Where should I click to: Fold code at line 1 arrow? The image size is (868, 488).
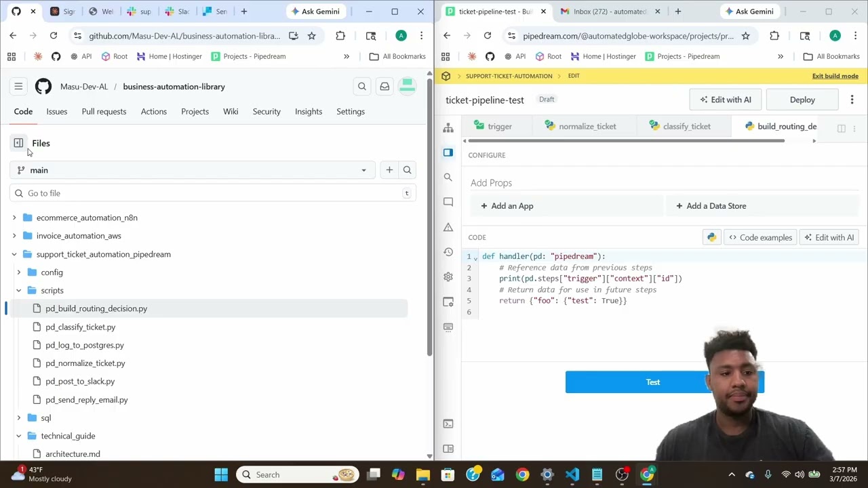coord(475,257)
